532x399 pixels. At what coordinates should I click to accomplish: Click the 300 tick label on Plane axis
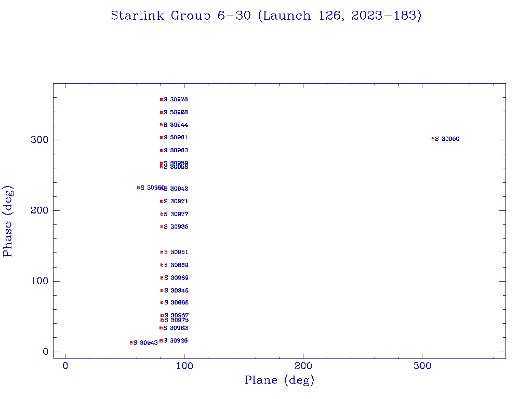422,366
